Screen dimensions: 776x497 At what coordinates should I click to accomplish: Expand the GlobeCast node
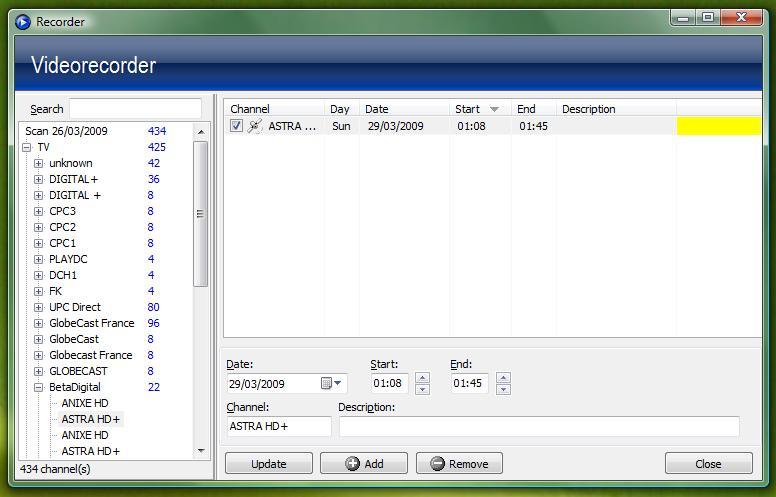coord(39,339)
